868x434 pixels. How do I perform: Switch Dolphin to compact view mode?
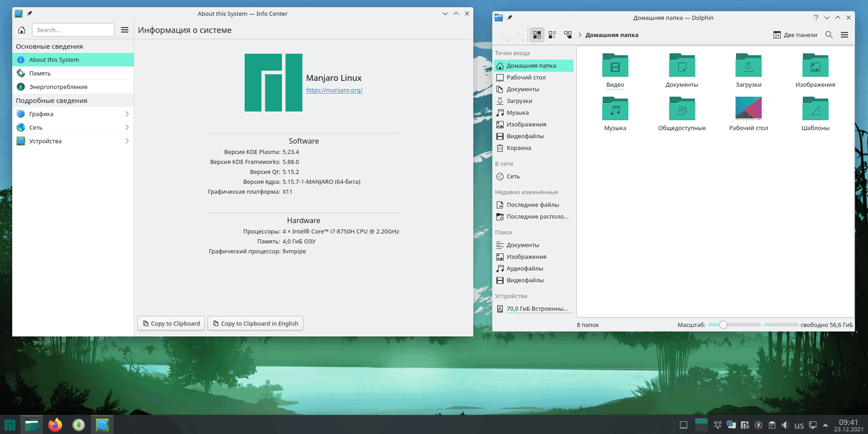[552, 35]
